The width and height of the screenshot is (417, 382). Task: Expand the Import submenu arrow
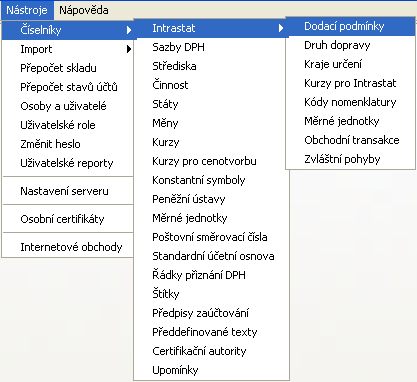coord(129,49)
